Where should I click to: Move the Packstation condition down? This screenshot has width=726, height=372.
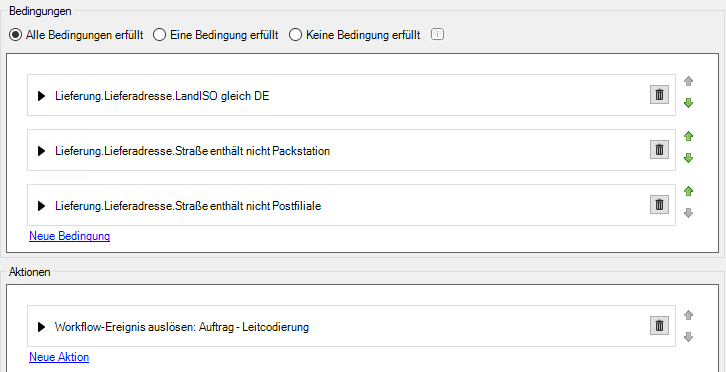point(688,158)
